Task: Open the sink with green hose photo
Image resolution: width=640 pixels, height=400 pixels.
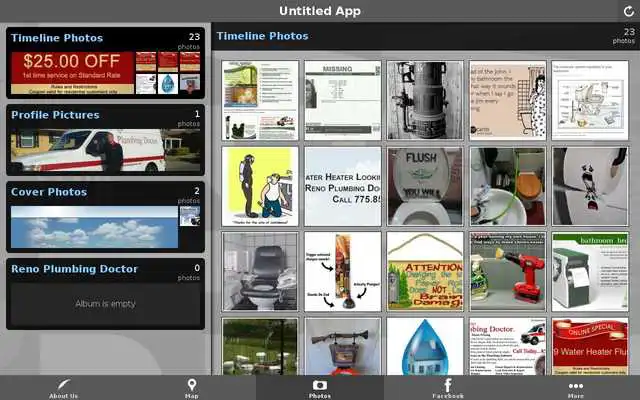Action: point(507,186)
